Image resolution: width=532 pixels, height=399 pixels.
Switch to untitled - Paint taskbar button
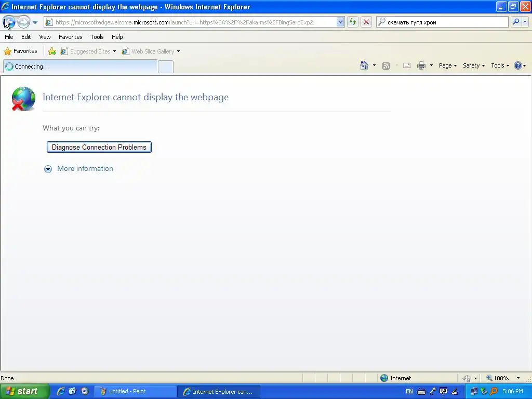point(135,392)
